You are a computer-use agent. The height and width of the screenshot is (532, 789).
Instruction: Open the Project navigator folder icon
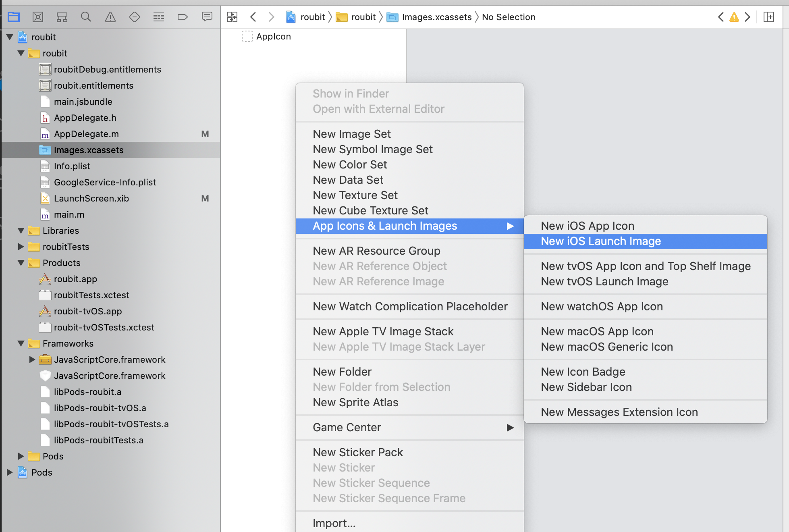click(14, 17)
